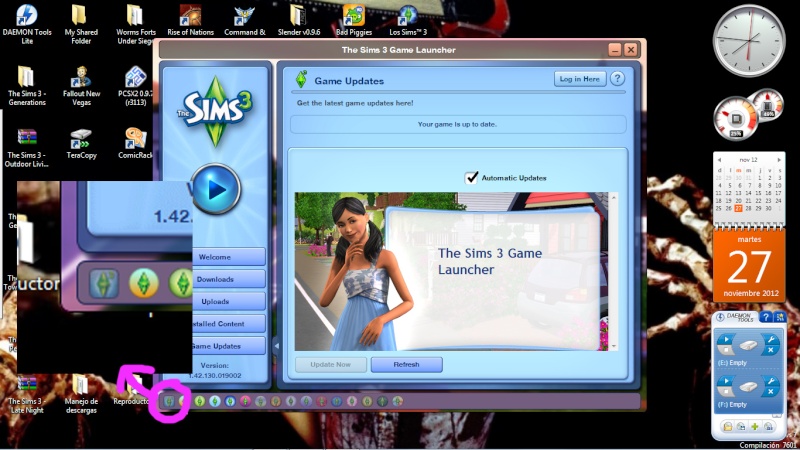Click the green plus add-drive icon

pyautogui.click(x=755, y=426)
